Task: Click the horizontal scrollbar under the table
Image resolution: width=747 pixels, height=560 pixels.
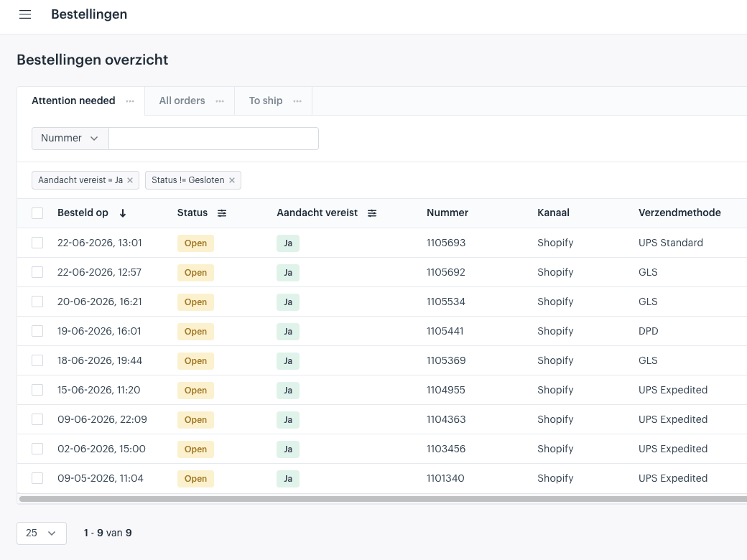Action: coord(383,499)
